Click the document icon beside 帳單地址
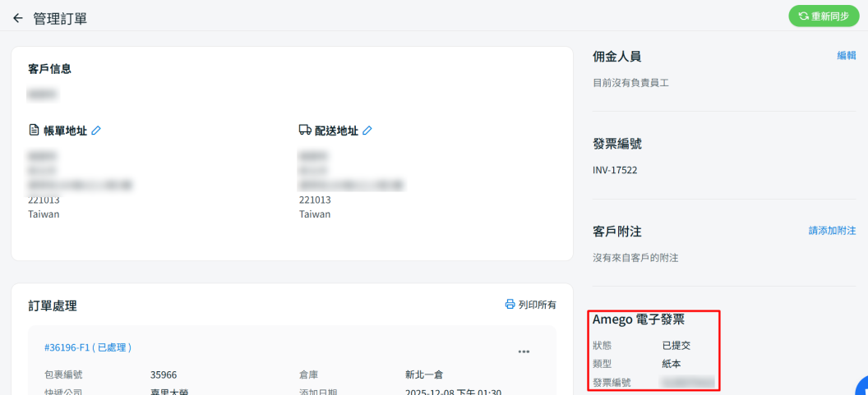The image size is (868, 395). (x=34, y=131)
